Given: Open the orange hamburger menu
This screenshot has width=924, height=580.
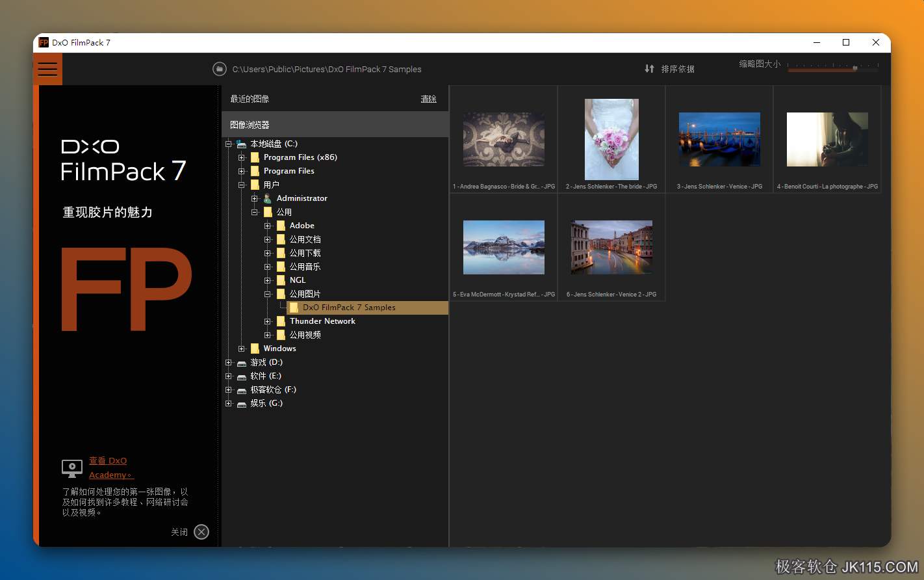Looking at the screenshot, I should (47, 69).
